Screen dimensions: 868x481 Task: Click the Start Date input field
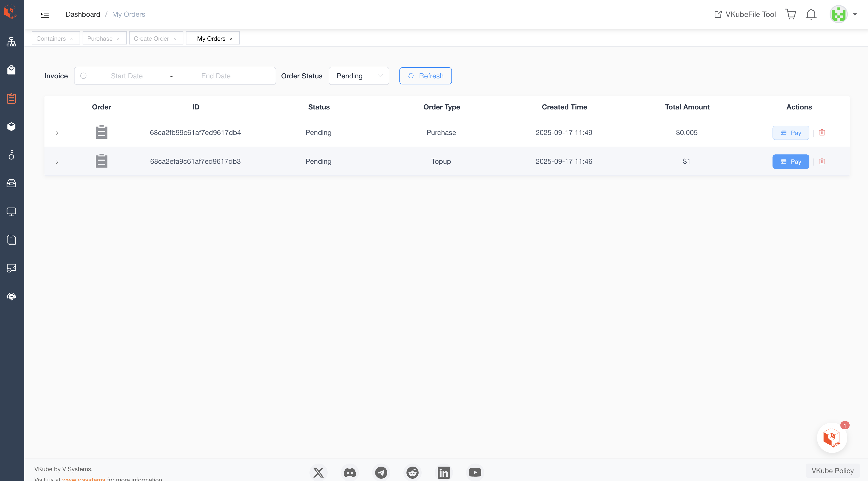click(127, 76)
